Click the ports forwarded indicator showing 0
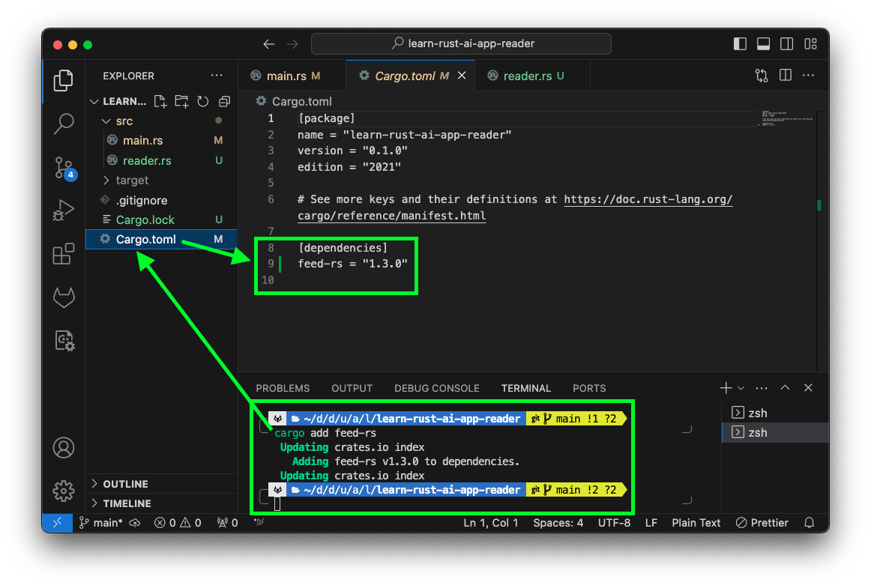Image resolution: width=871 pixels, height=588 pixels. (x=227, y=523)
